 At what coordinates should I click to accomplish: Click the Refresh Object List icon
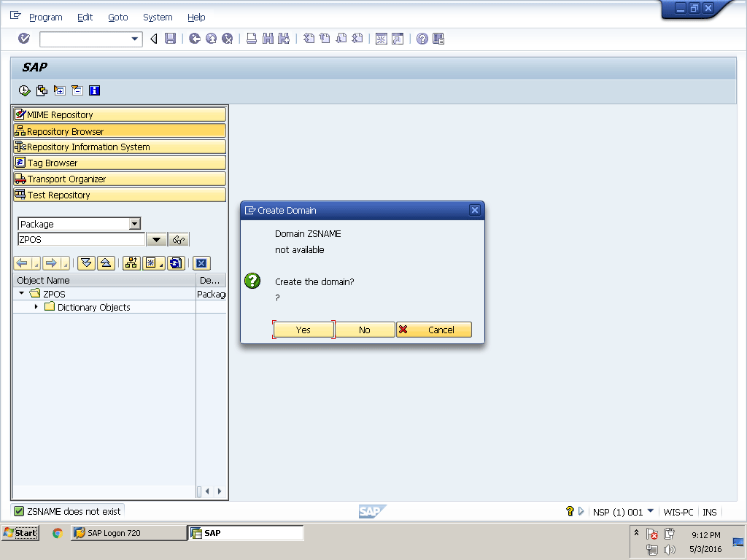point(175,263)
